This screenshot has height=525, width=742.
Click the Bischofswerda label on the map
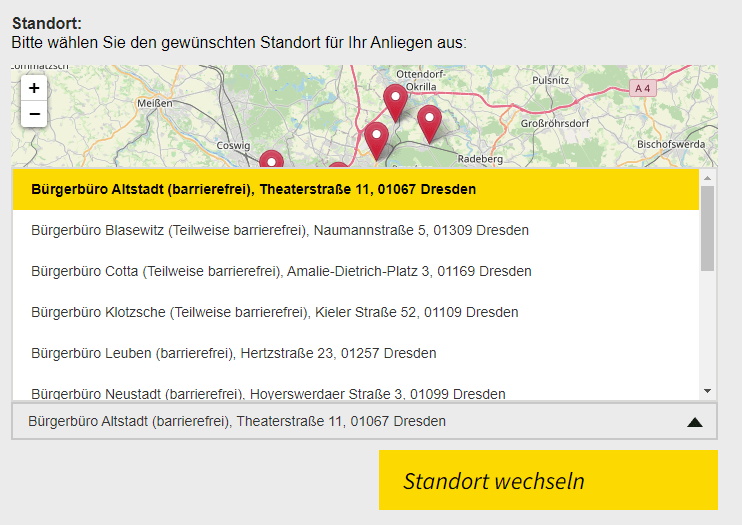pos(671,144)
